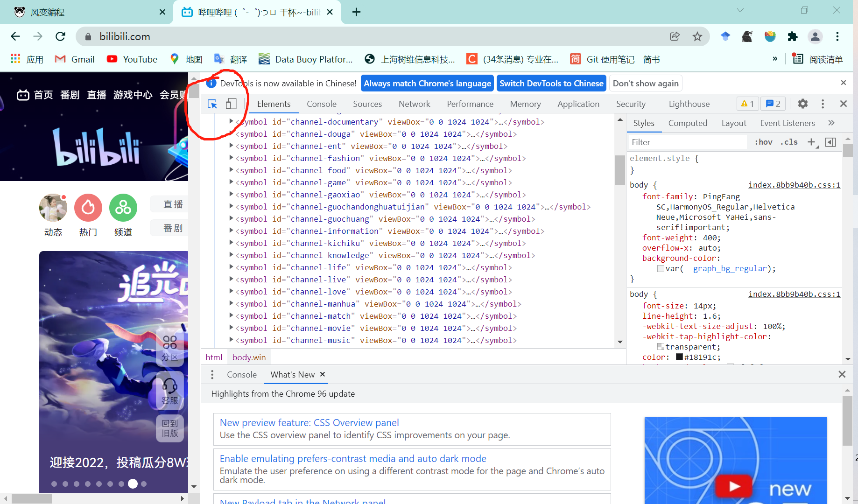Click the 分区 sidebar icon on bilibili

pyautogui.click(x=170, y=348)
